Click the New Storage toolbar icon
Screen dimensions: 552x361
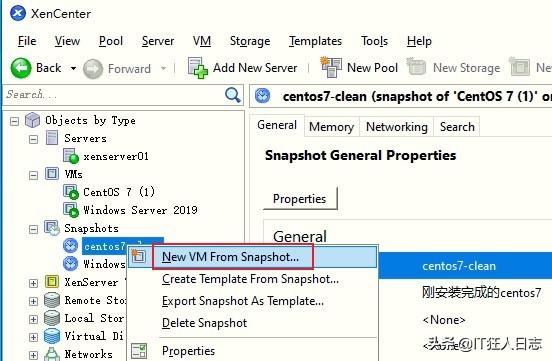point(417,67)
